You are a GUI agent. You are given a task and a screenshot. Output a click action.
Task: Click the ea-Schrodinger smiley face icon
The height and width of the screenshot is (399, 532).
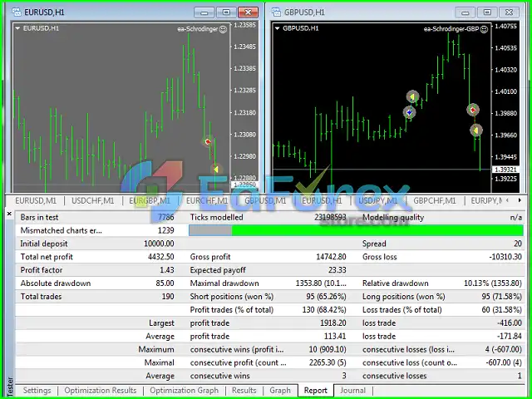click(223, 29)
